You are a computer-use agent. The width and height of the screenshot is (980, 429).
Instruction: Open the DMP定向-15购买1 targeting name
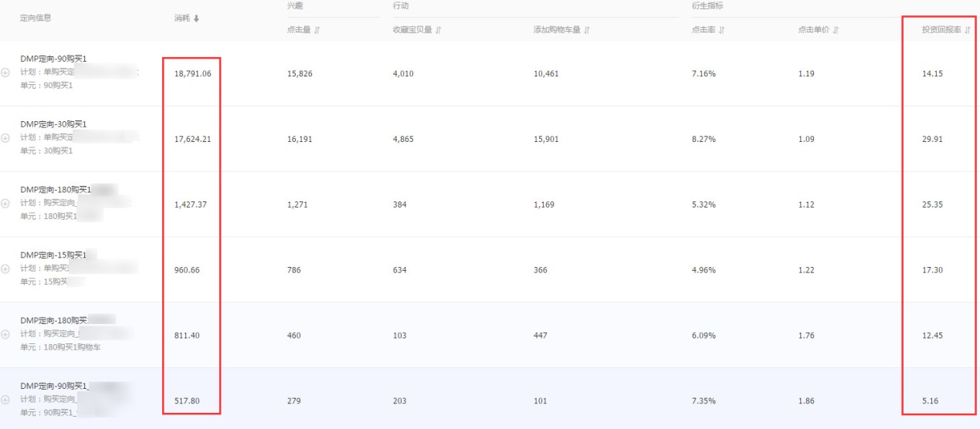(53, 255)
